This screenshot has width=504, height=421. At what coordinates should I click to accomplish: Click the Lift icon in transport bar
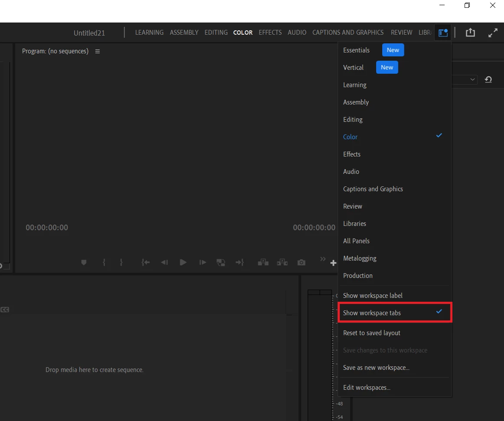point(263,262)
